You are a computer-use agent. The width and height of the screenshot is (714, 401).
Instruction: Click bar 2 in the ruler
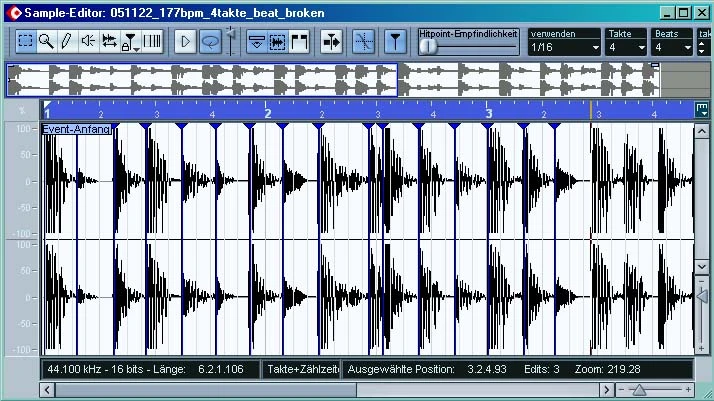(267, 114)
